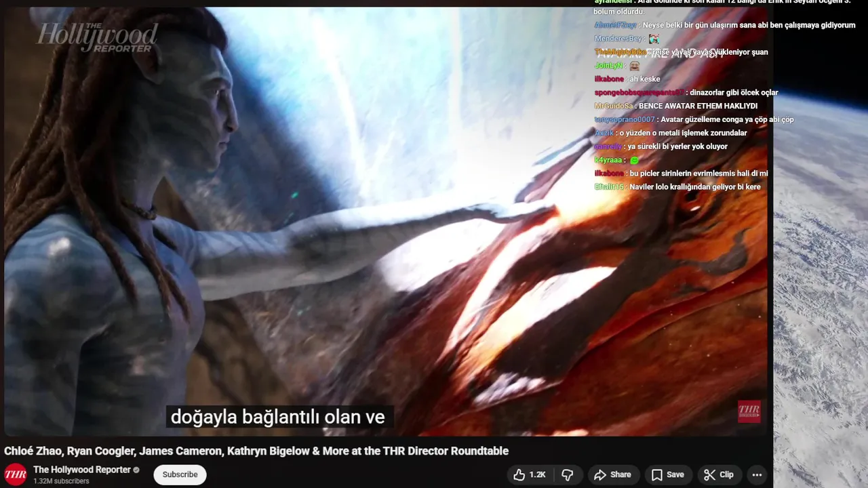Click the verified badge beside channel name
This screenshot has width=868, height=488.
tap(136, 470)
